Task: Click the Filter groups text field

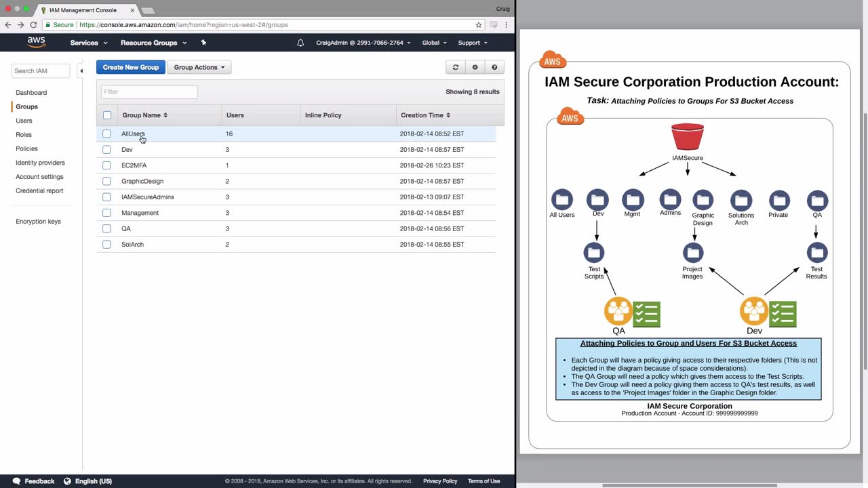Action: pos(149,91)
